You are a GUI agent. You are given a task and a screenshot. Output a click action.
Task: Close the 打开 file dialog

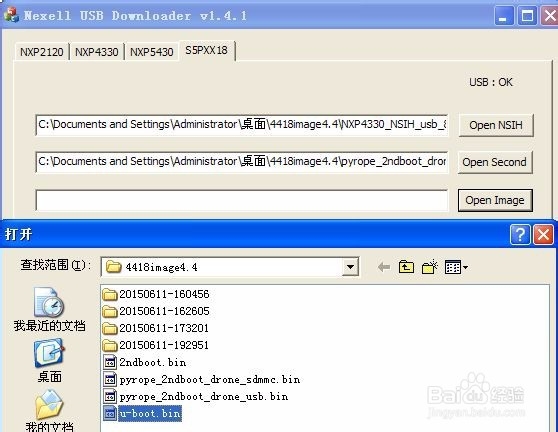point(543,235)
